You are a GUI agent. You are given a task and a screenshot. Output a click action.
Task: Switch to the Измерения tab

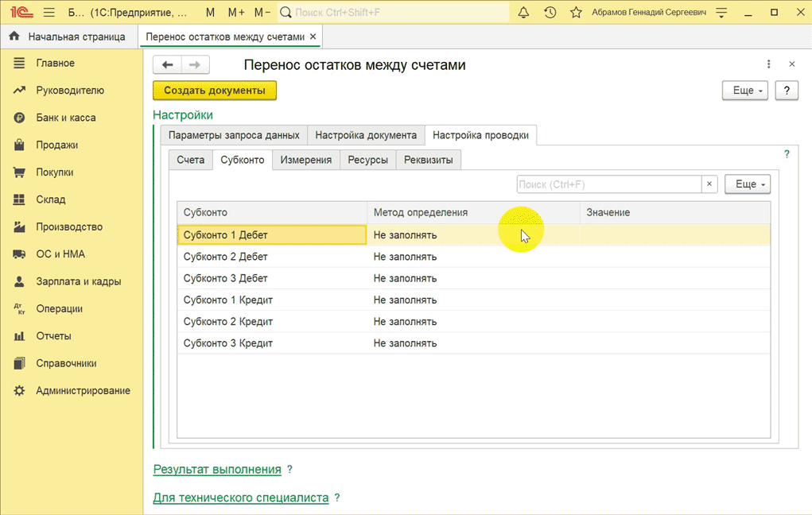[x=305, y=160]
